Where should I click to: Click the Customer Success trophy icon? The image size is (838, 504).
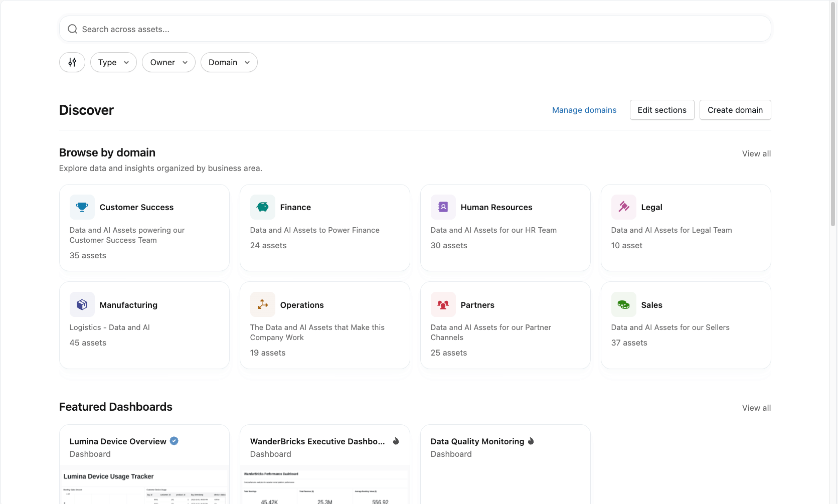click(x=82, y=207)
